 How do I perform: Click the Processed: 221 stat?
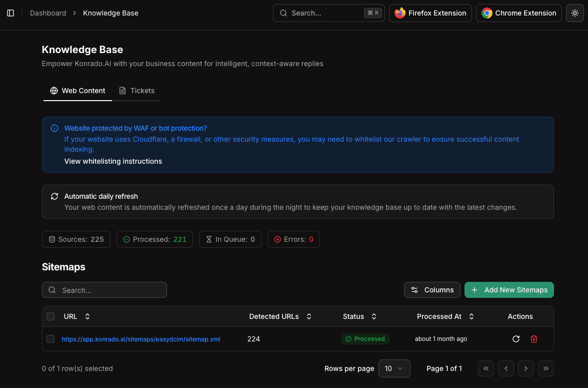(154, 239)
